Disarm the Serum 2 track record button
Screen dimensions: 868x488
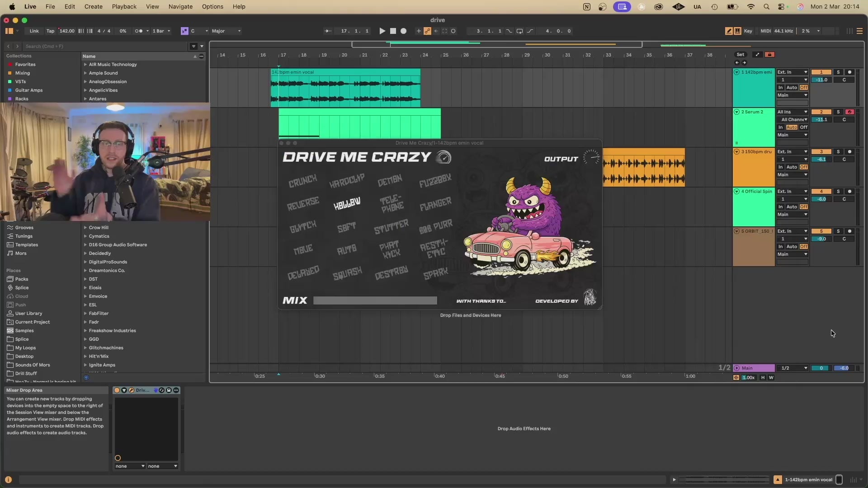[849, 112]
